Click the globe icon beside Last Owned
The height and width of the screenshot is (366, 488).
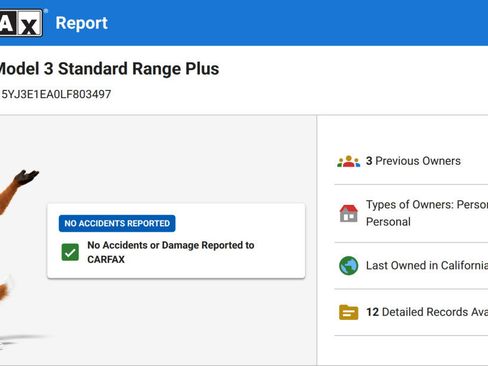click(x=348, y=266)
